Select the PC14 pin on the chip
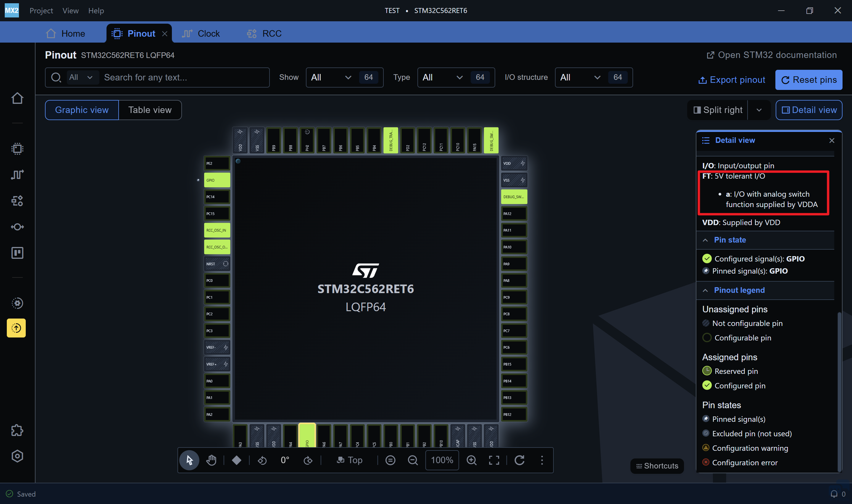This screenshot has height=504, width=852. (217, 197)
